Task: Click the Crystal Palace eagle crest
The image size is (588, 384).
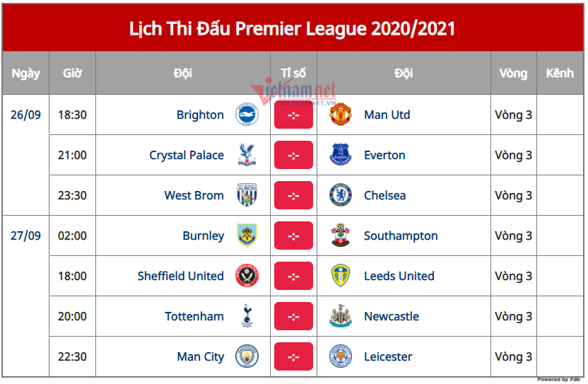Action: tap(247, 156)
